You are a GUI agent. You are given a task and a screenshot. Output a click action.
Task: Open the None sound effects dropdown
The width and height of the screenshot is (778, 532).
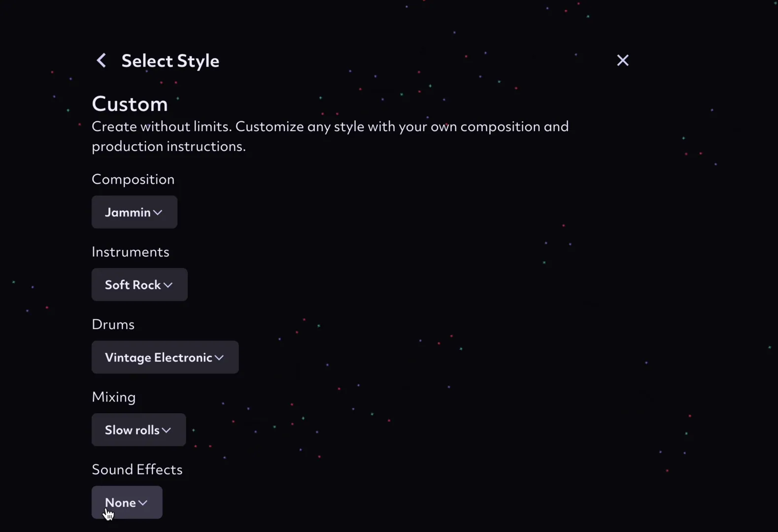[x=127, y=502]
